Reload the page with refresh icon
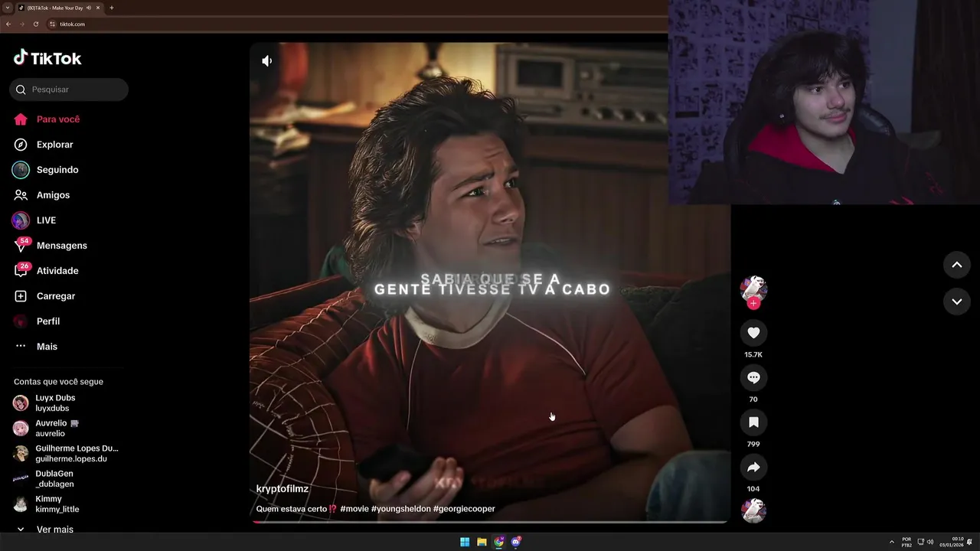 point(36,24)
